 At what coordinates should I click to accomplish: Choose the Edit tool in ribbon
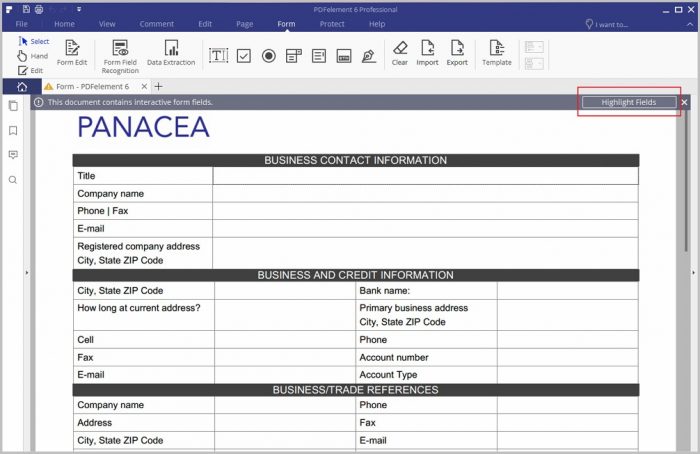tap(30, 71)
